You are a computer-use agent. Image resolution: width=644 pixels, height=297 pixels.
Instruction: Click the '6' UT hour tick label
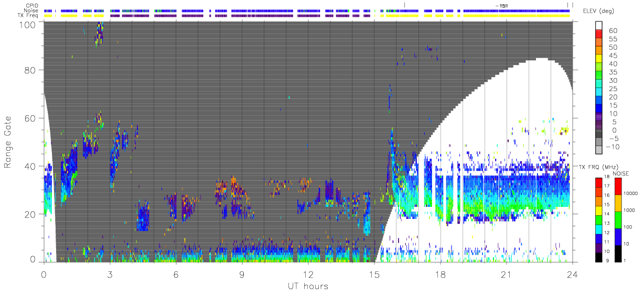pyautogui.click(x=176, y=274)
